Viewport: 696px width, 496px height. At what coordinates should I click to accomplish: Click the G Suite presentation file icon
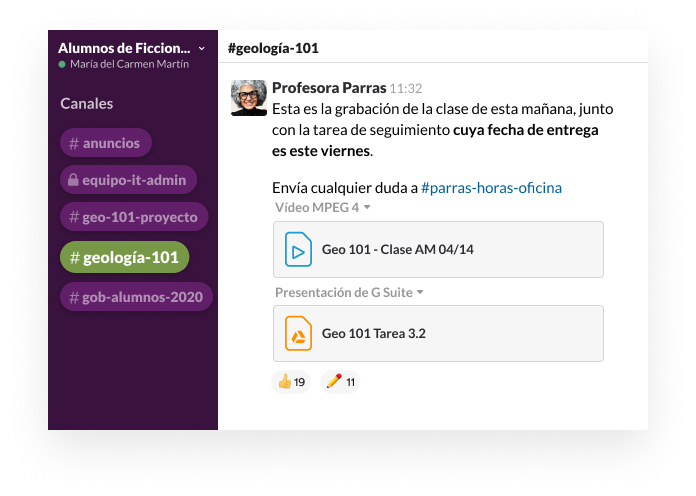coord(298,333)
